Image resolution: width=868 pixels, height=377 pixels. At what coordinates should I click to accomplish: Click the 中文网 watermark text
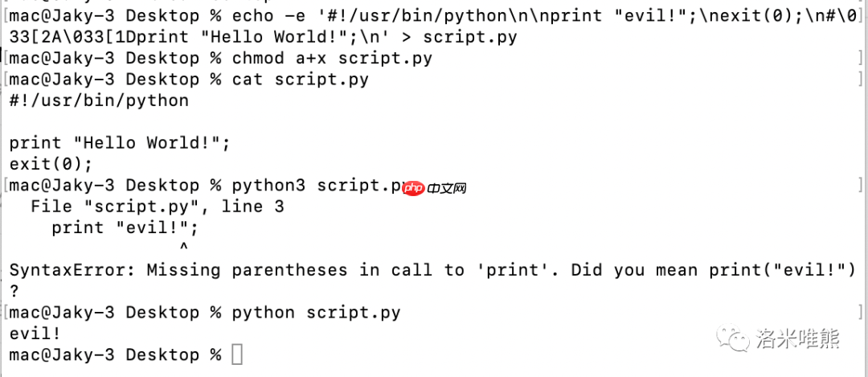pos(448,188)
